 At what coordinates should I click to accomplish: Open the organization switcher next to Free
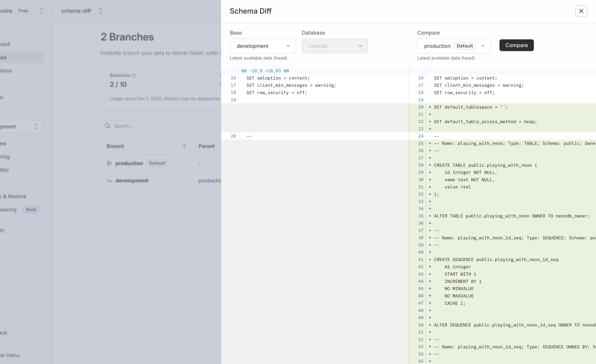(41, 11)
